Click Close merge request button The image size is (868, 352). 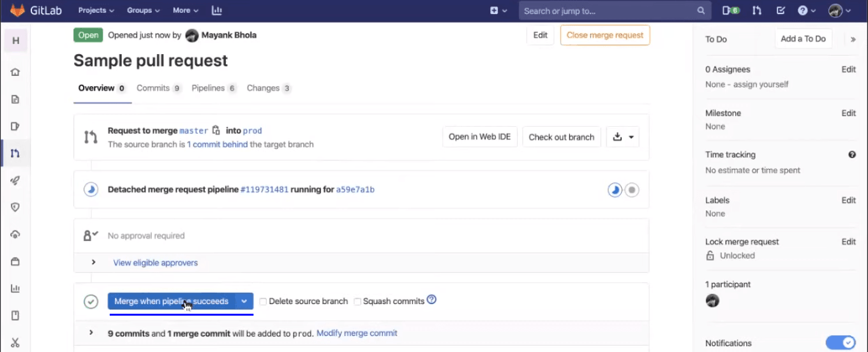tap(605, 35)
